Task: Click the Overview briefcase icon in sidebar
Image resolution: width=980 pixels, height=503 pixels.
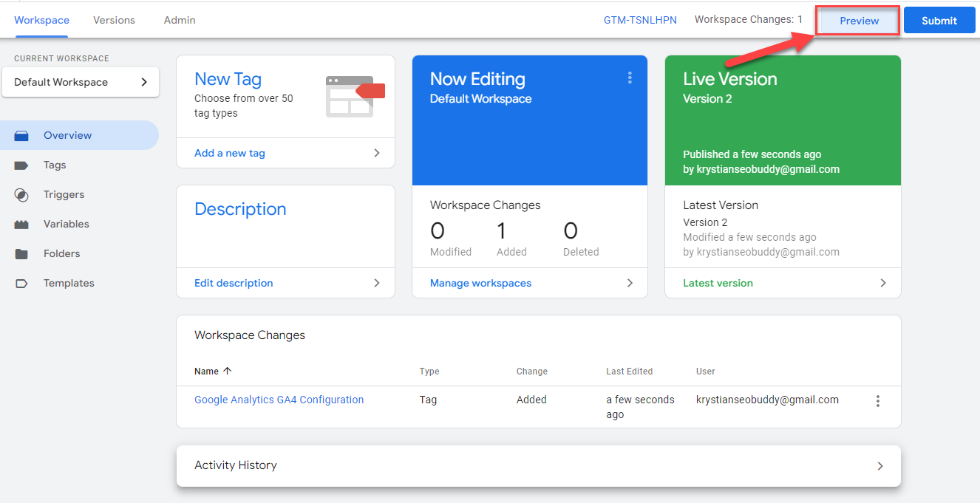Action: 21,136
